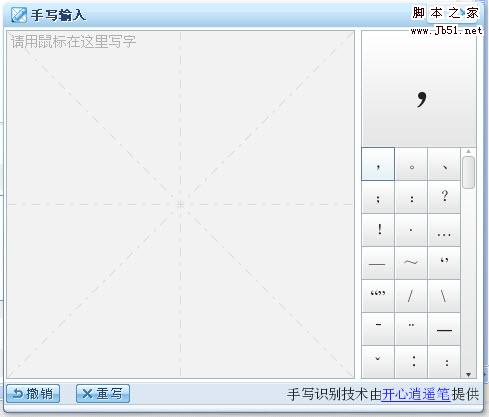Click the candidate list scroll down arrow
Viewport: 489px width, 417px height.
(x=468, y=375)
